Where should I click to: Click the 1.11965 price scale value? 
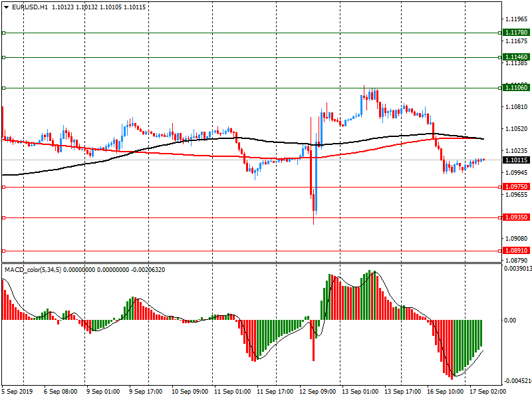pyautogui.click(x=517, y=19)
